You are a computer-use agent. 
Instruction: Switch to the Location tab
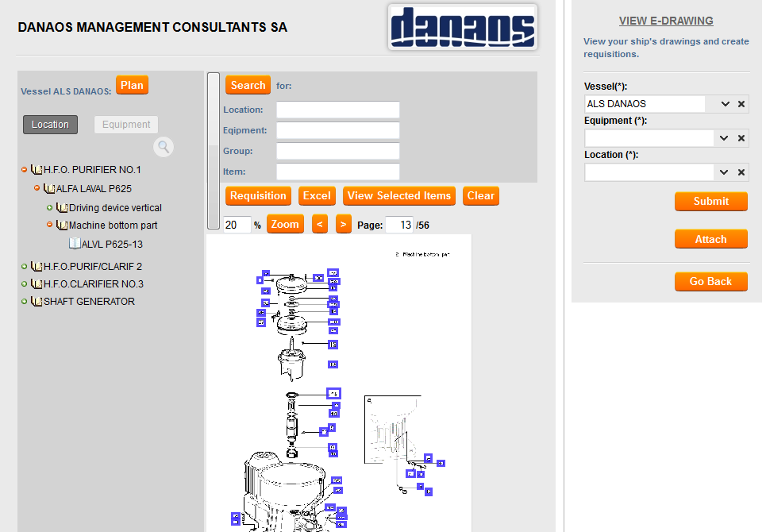(x=50, y=125)
